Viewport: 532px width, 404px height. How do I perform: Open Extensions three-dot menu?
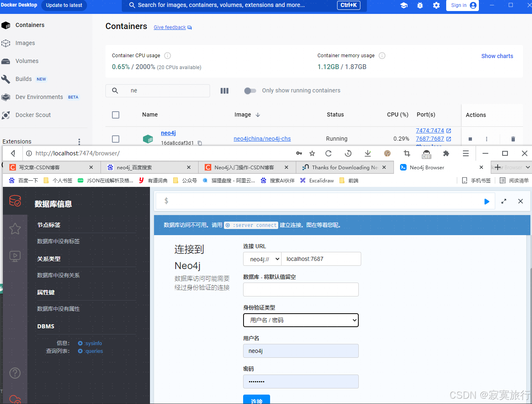(79, 141)
